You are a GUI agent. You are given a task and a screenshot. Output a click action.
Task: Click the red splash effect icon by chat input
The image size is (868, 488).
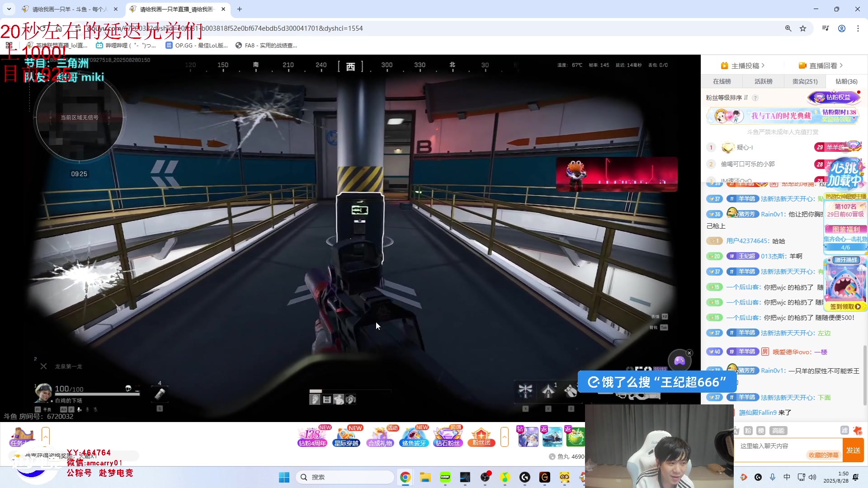858,431
